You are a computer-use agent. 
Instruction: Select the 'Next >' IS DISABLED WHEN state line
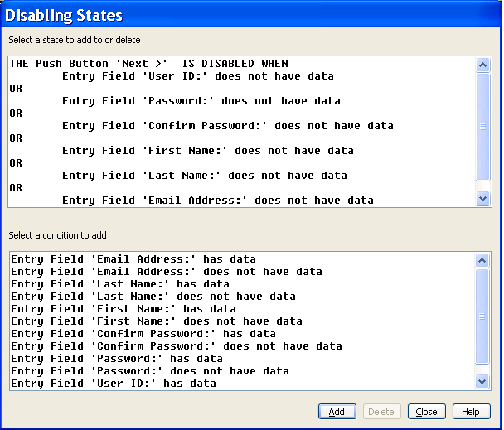(149, 64)
